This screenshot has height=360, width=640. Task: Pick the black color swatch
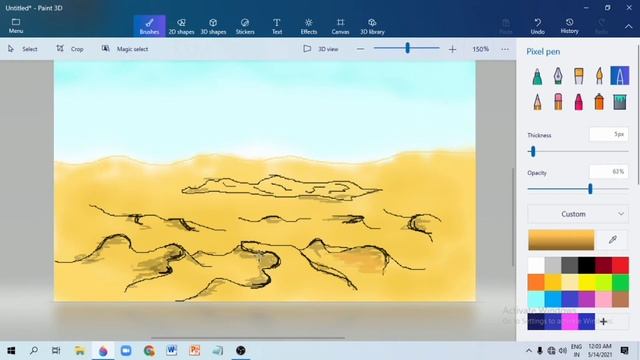[587, 265]
